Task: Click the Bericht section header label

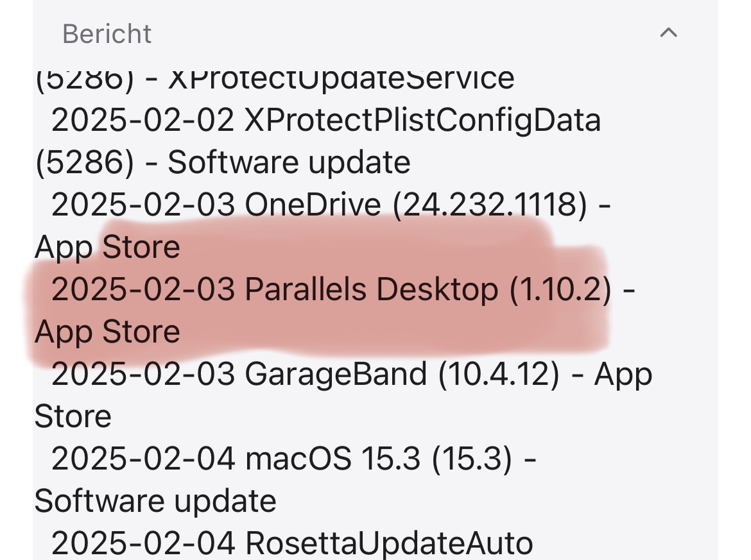Action: tap(107, 33)
